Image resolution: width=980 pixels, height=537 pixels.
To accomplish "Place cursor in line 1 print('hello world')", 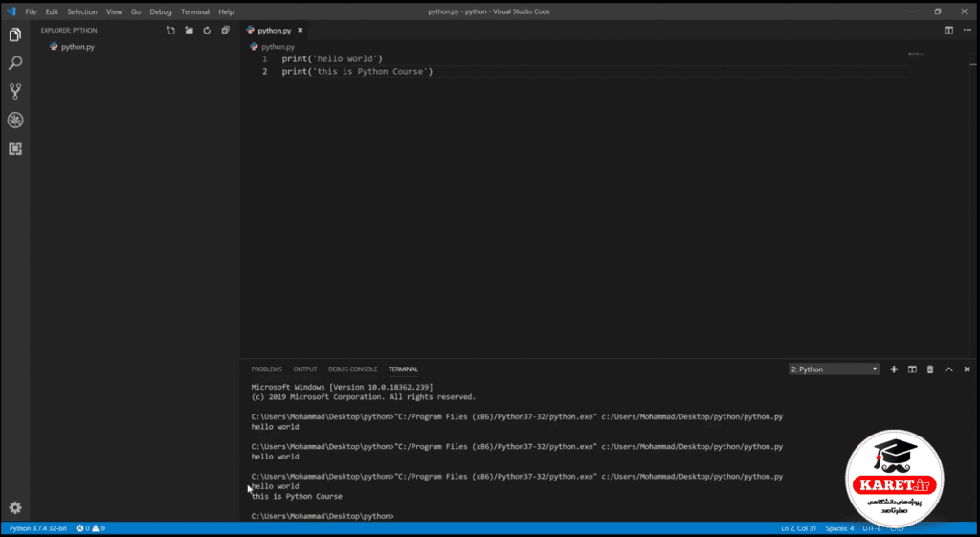I will 332,58.
